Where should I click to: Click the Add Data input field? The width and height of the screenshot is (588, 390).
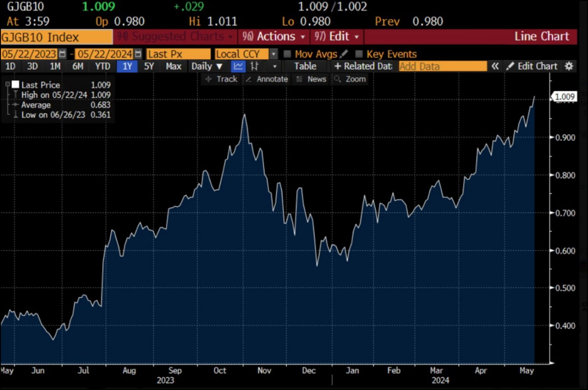point(443,66)
